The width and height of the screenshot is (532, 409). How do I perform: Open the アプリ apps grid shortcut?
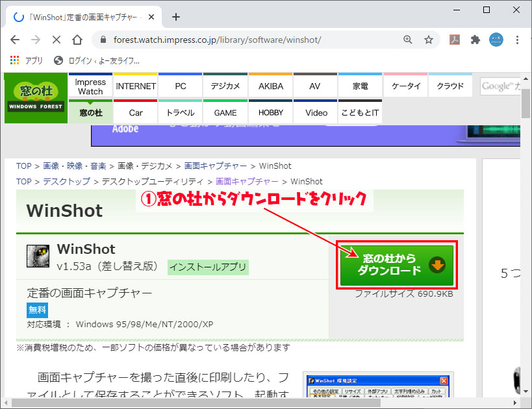point(27,61)
